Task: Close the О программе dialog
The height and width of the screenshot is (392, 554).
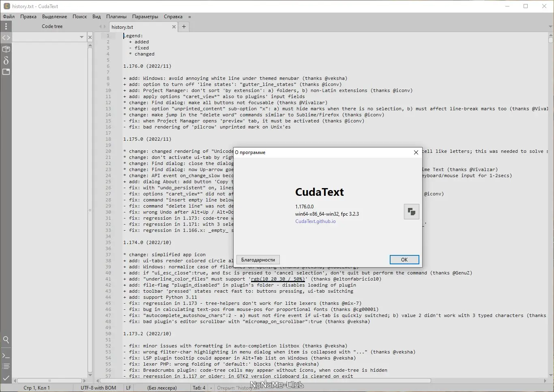Action: 416,152
